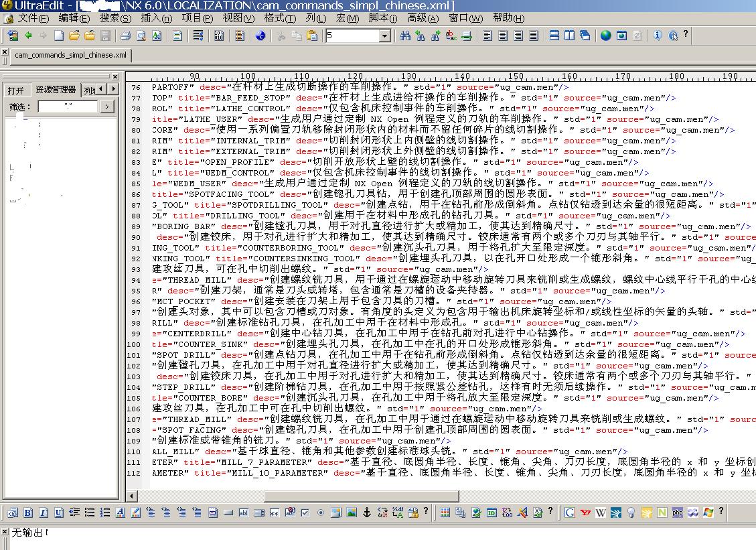Click the Yahoo (Y!) search icon

(x=585, y=512)
